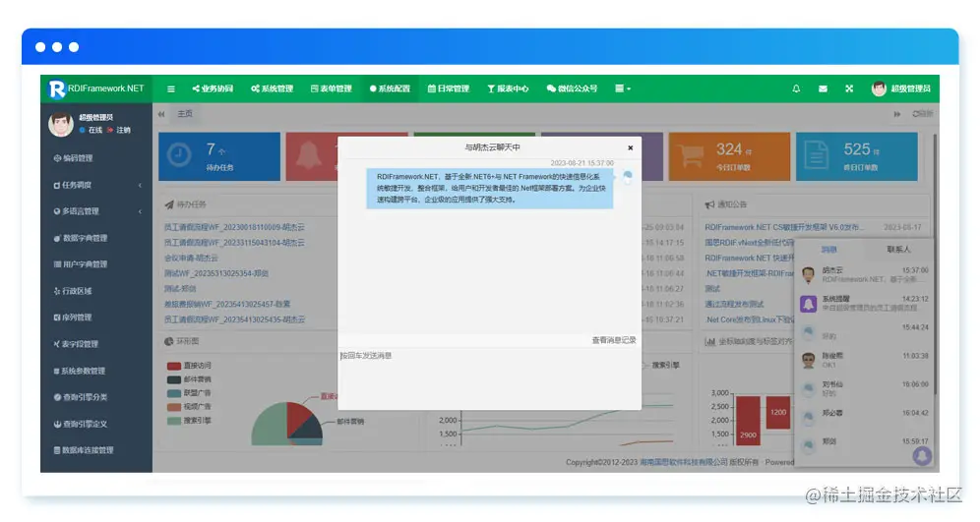The image size is (980, 522).
Task: Toggle the 邮件营销 dark legend swatch
Action: (174, 379)
